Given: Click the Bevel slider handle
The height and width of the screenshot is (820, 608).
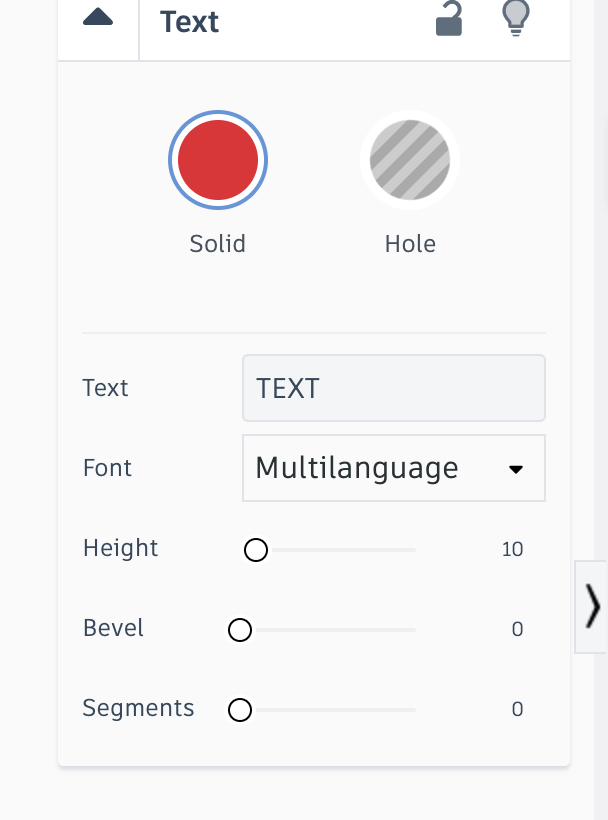Looking at the screenshot, I should [239, 630].
